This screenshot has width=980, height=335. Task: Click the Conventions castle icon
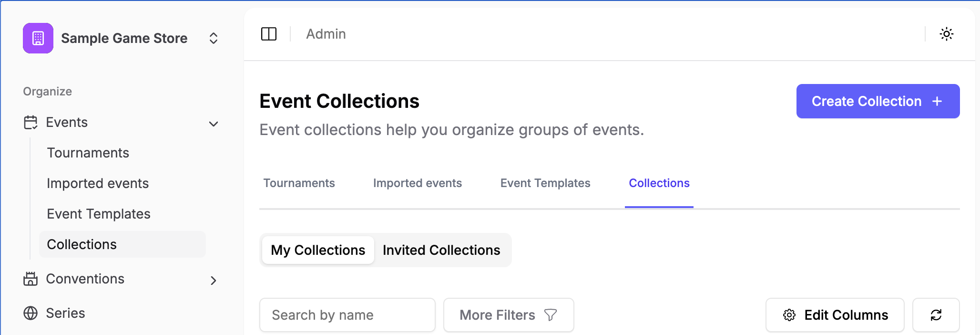point(31,279)
